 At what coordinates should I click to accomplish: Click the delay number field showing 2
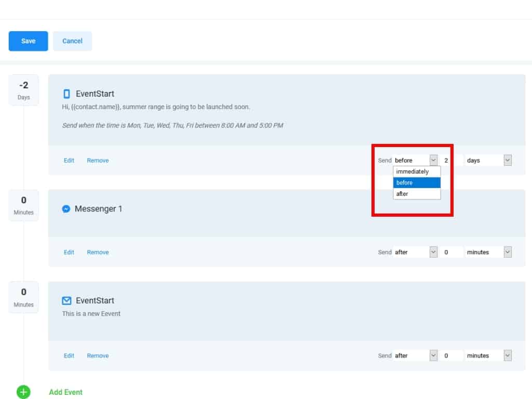coord(451,161)
